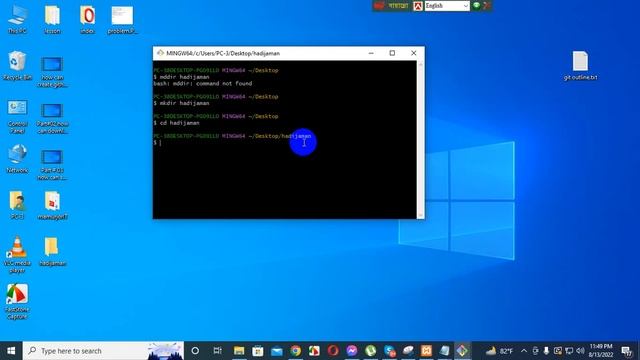The width and height of the screenshot is (640, 360).
Task: Switch to Google Chrome on the taskbar
Action: point(296,351)
